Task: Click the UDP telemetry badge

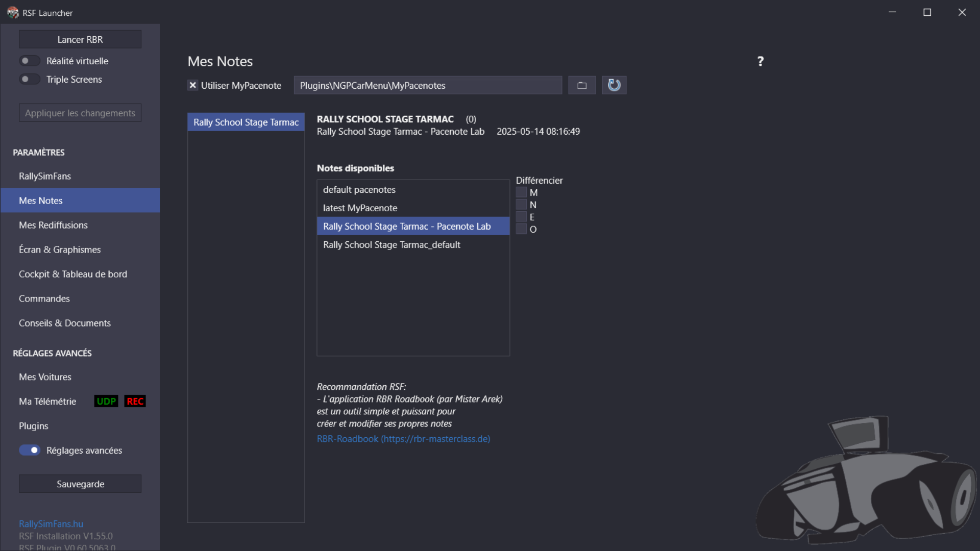Action: 106,402
